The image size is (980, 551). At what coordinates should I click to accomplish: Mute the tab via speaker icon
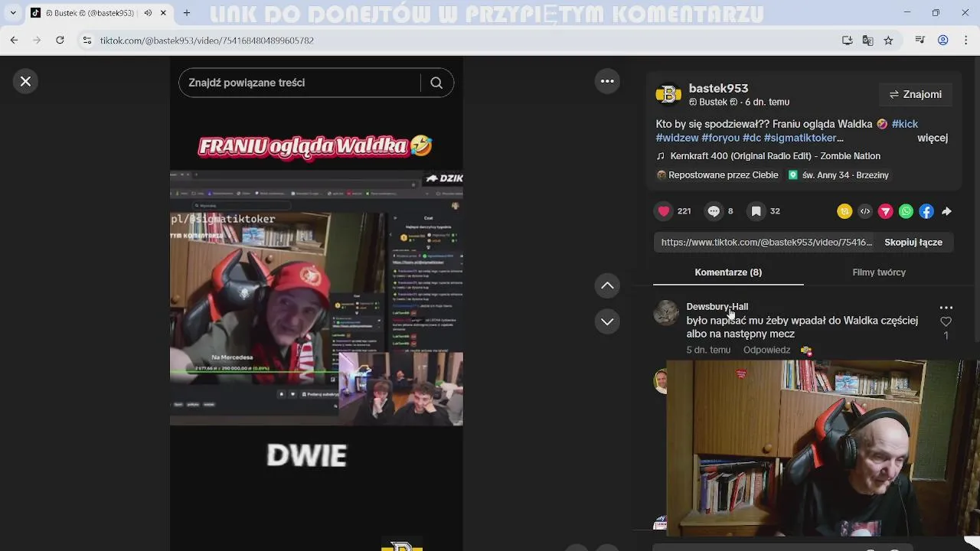(148, 13)
